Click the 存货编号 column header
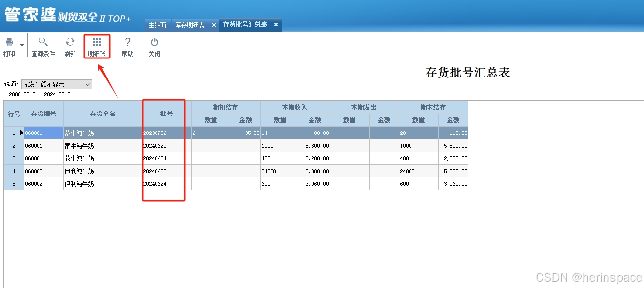This screenshot has height=288, width=644. [x=44, y=114]
